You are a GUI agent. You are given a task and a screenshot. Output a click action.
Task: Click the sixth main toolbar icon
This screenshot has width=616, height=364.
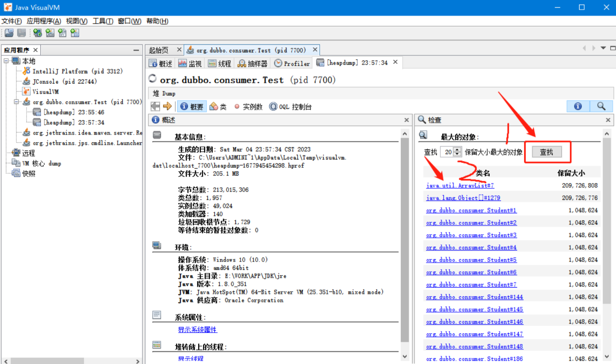tap(75, 33)
